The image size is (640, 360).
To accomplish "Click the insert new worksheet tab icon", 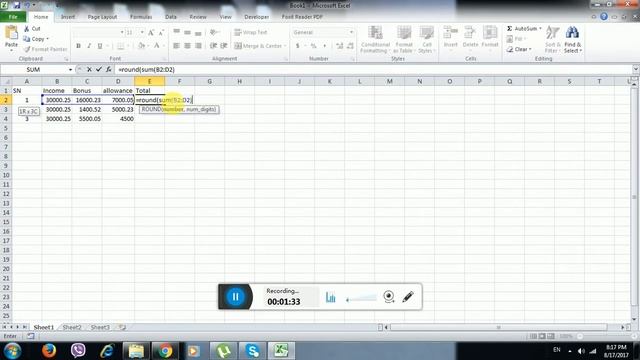I will 122,327.
